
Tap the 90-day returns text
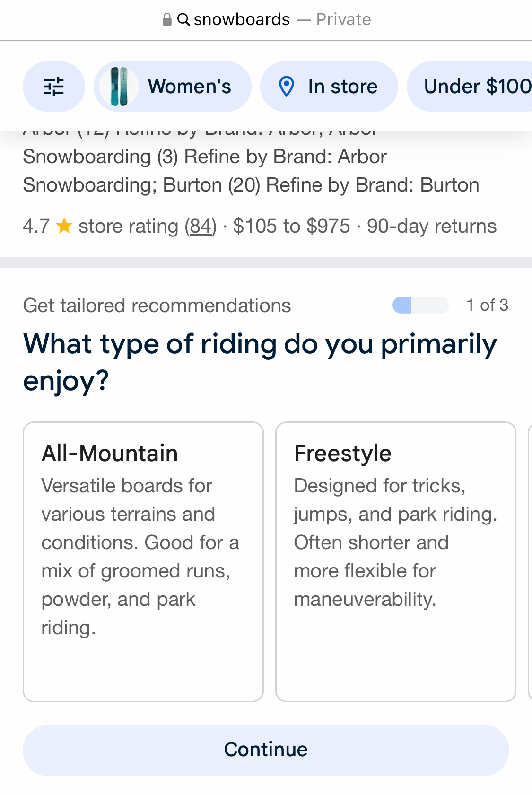tap(431, 226)
